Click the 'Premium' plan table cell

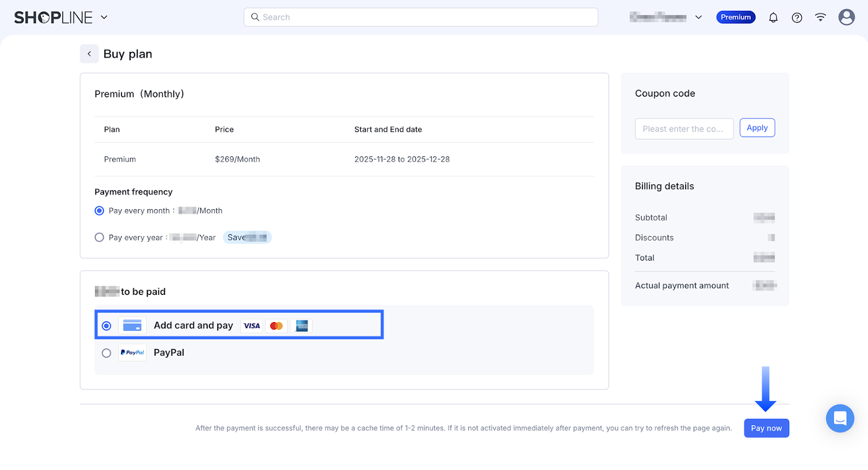click(120, 159)
